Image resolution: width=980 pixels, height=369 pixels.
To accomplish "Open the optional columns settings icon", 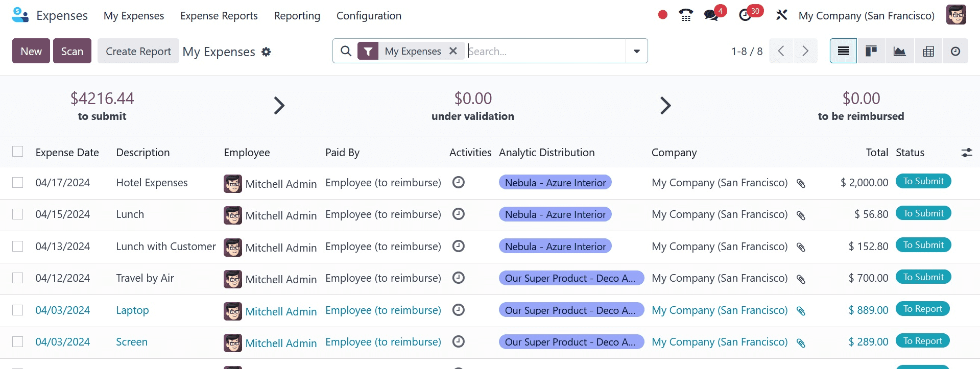I will [967, 153].
